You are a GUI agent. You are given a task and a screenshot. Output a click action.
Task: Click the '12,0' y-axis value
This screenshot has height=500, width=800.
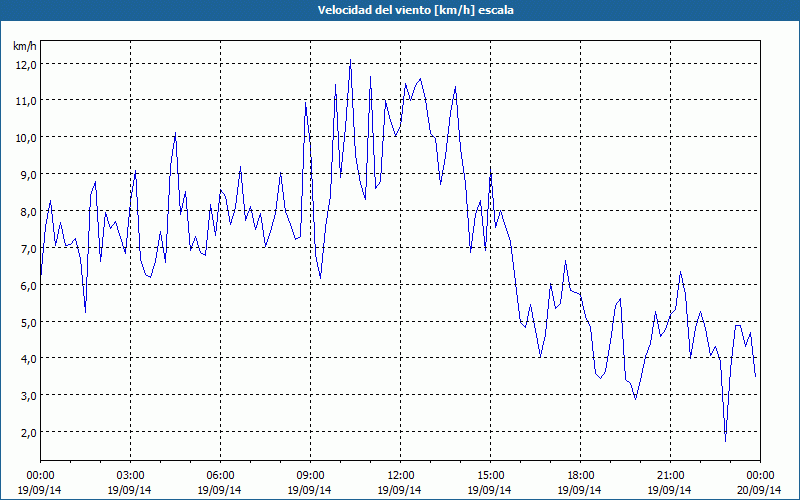27,64
